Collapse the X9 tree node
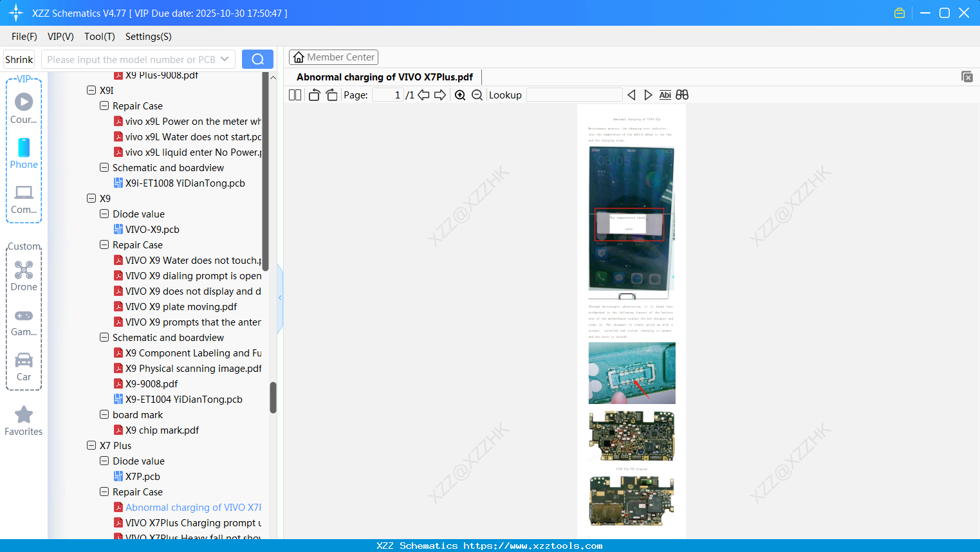Viewport: 980px width, 552px height. [91, 199]
